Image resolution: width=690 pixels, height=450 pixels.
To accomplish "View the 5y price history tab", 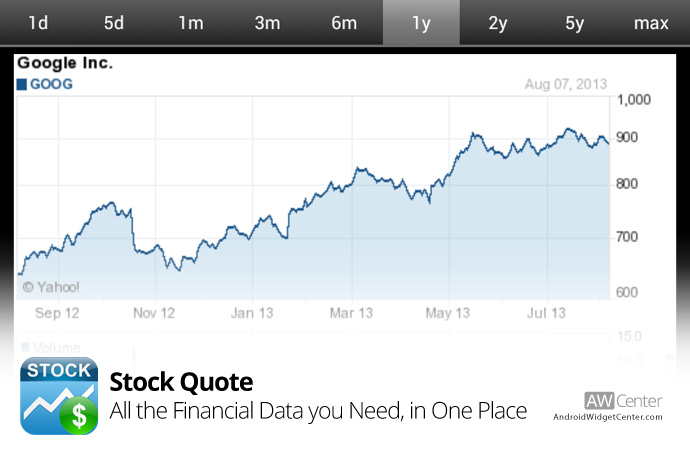I will point(574,23).
